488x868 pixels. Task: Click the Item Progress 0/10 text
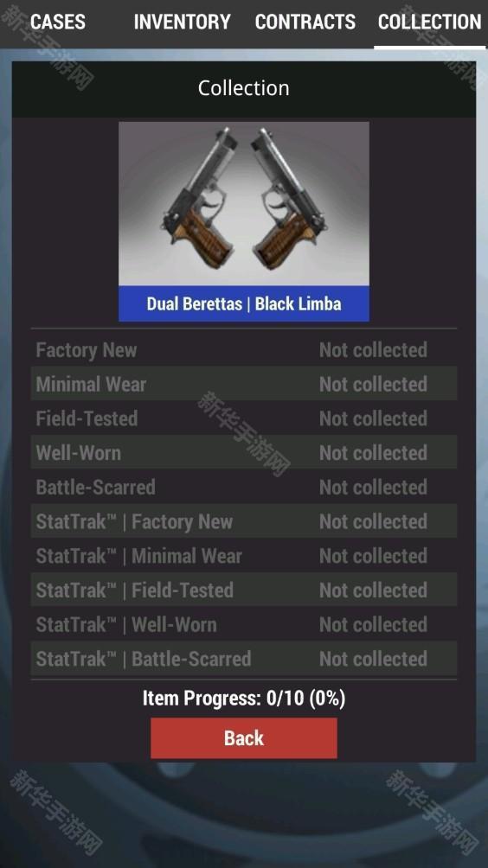click(x=244, y=698)
